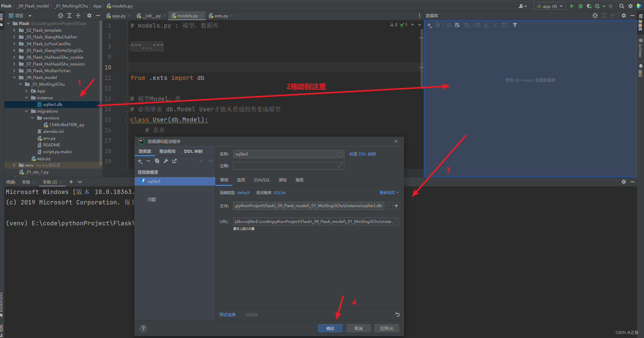Open Database panel gear options
Viewport: 644px width, 338px height.
624,16
